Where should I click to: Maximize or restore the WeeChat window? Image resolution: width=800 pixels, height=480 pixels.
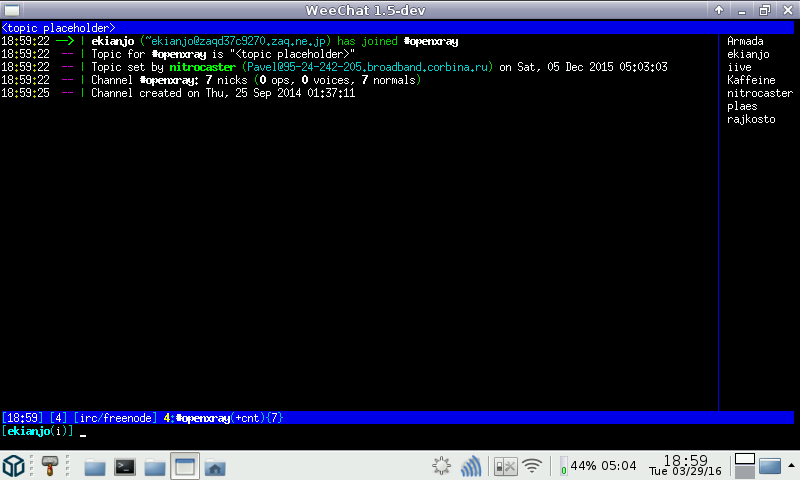tap(764, 10)
